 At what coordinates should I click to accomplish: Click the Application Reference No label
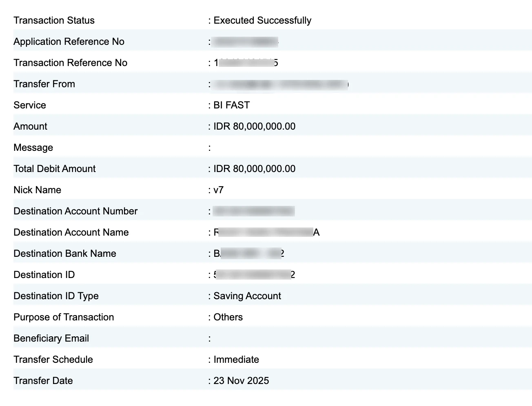coord(69,42)
